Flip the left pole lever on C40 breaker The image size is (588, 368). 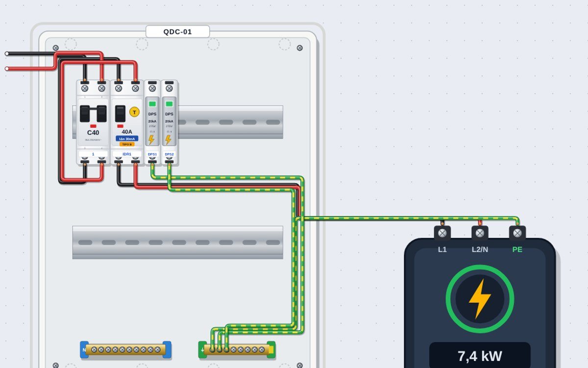(85, 113)
